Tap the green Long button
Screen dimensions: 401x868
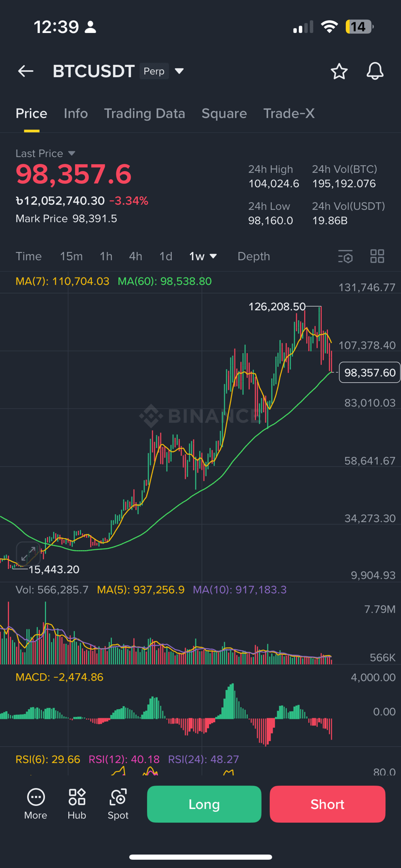tap(204, 804)
